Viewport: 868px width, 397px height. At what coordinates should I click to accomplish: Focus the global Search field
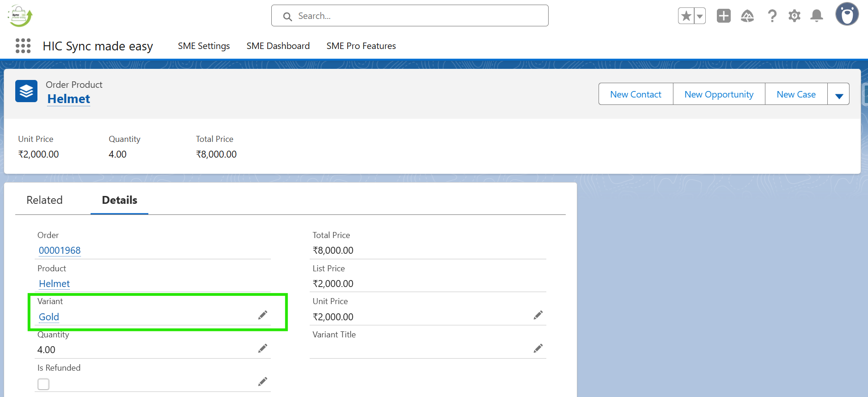[x=410, y=16]
